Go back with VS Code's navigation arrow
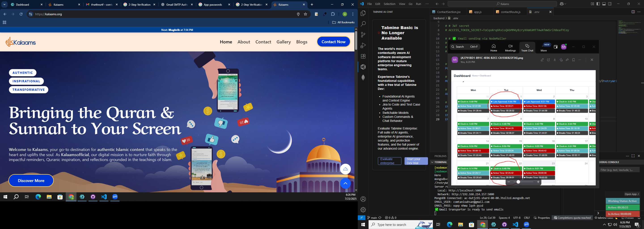Viewport: 644px width, 229px height. [x=437, y=4]
